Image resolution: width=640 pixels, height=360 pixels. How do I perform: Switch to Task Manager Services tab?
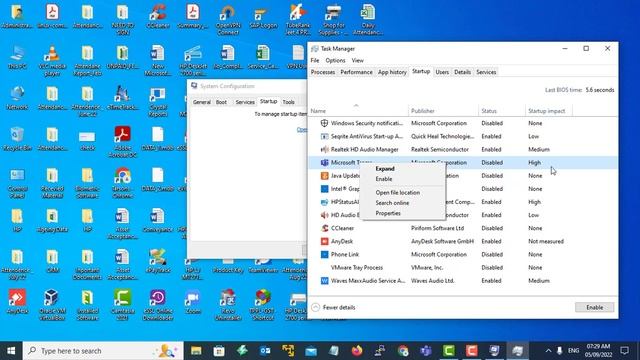(x=486, y=72)
